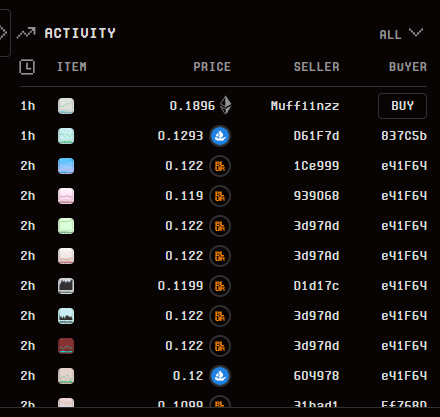Screen dimensions: 440x417
Task: Open the ALL filter dropdown
Action: [x=401, y=34]
